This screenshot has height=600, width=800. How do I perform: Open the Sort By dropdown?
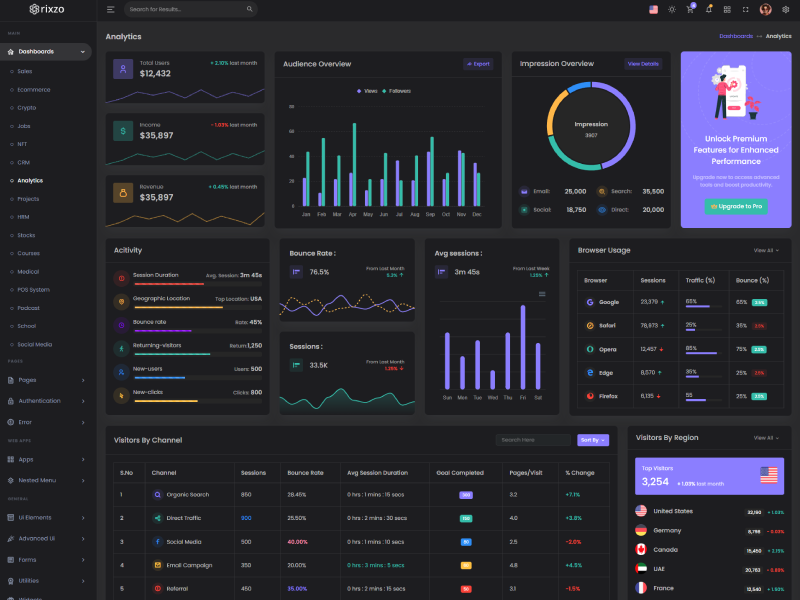[592, 440]
